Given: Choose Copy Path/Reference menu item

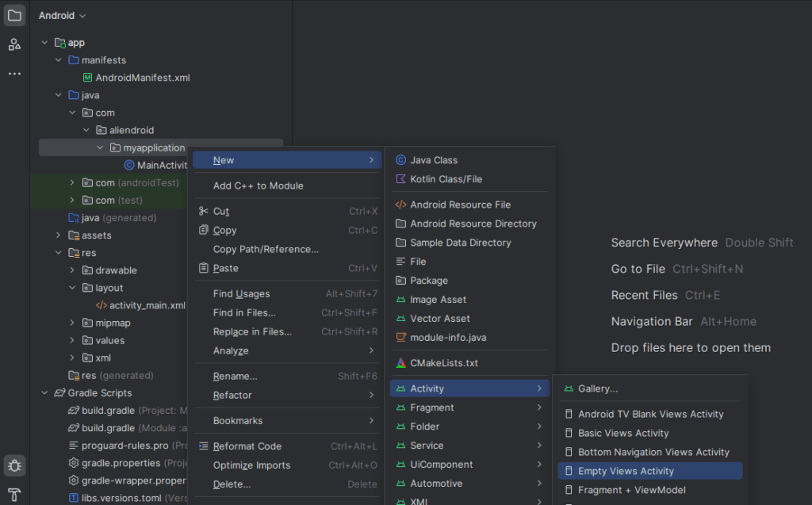Looking at the screenshot, I should 287,249.
